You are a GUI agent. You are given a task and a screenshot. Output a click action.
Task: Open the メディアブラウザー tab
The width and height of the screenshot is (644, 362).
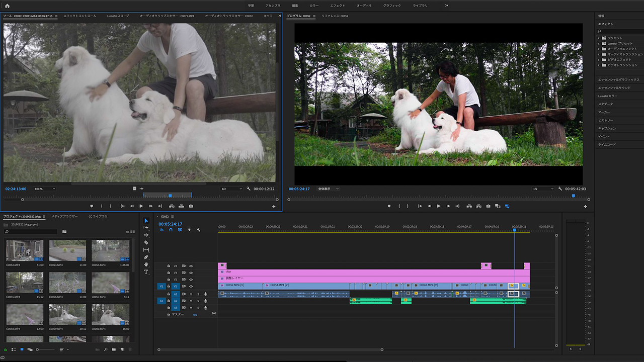tap(64, 216)
